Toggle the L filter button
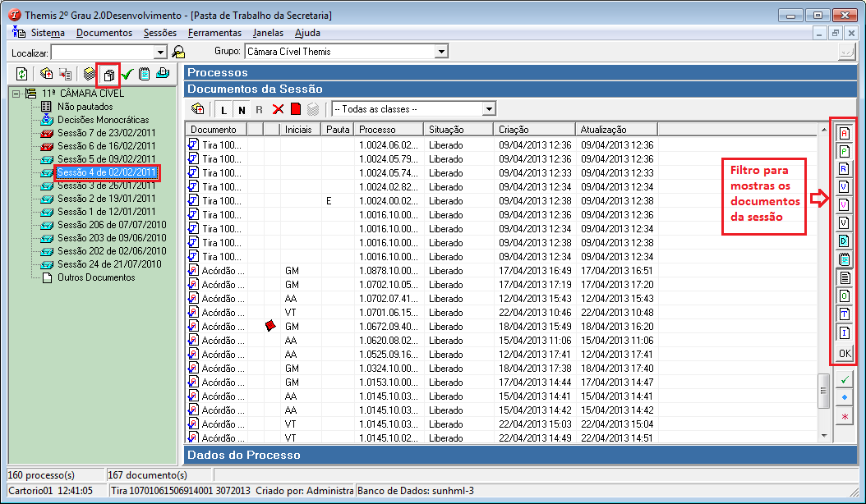The width and height of the screenshot is (866, 504). pyautogui.click(x=223, y=110)
